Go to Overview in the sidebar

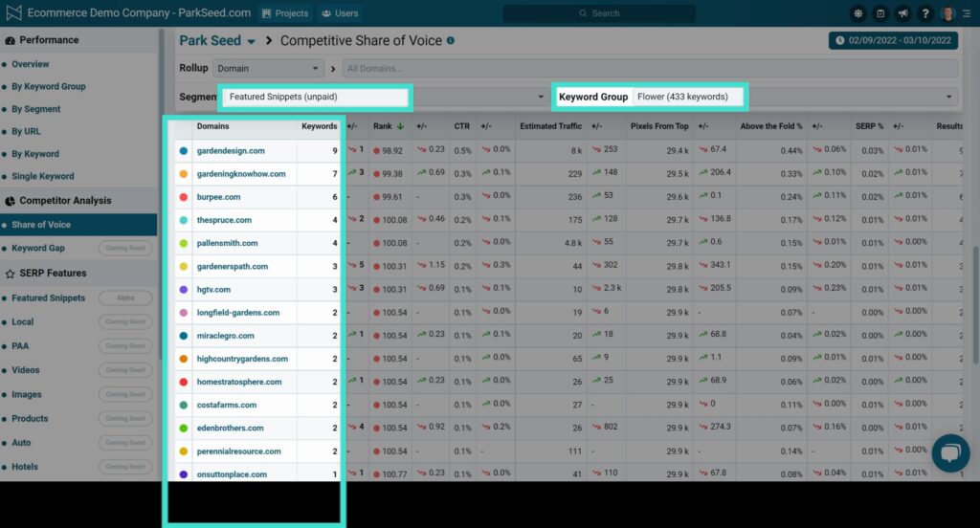coord(30,64)
